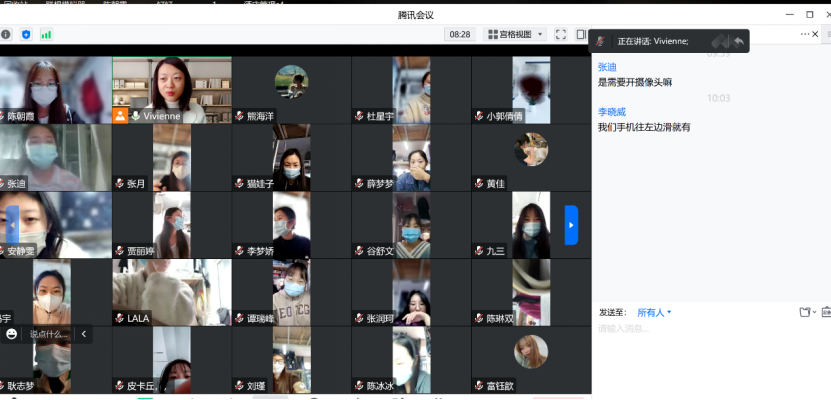The height and width of the screenshot is (400, 831).
Task: Click the muted microphone icon in the speaking popup
Action: 600,41
